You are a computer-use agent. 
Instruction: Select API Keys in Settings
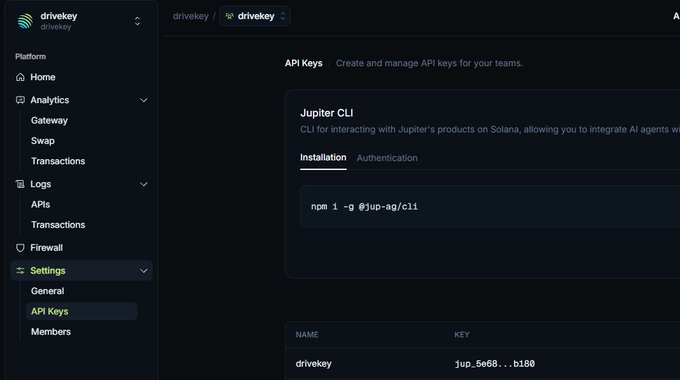tap(82, 311)
